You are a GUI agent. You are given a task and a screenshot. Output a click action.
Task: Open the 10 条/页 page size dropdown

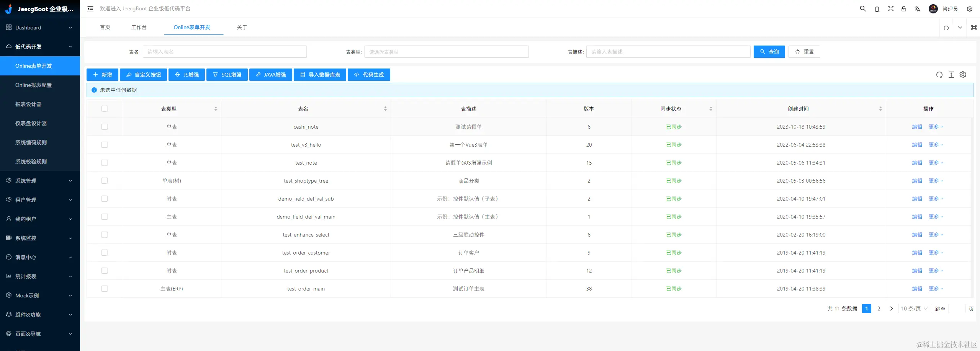pyautogui.click(x=914, y=308)
